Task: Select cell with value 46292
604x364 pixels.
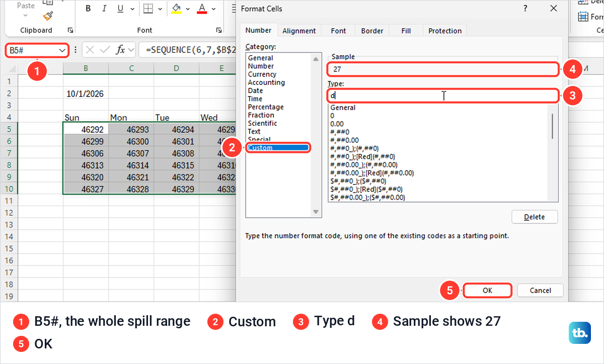Action: click(86, 129)
